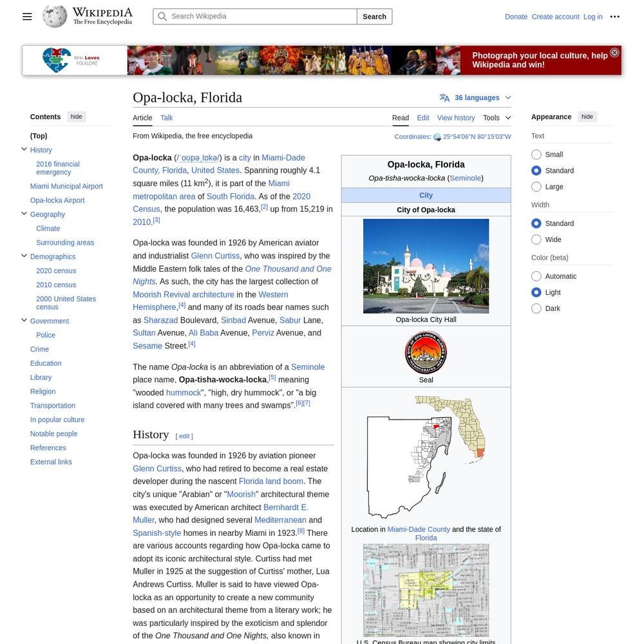Switch to the Article tab
The image size is (644, 644).
142,118
